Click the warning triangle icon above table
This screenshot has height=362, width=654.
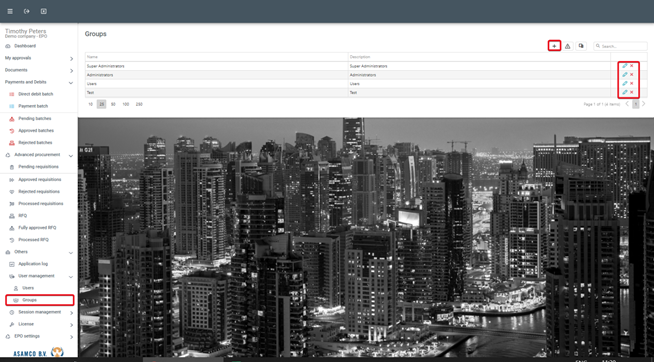(x=567, y=46)
